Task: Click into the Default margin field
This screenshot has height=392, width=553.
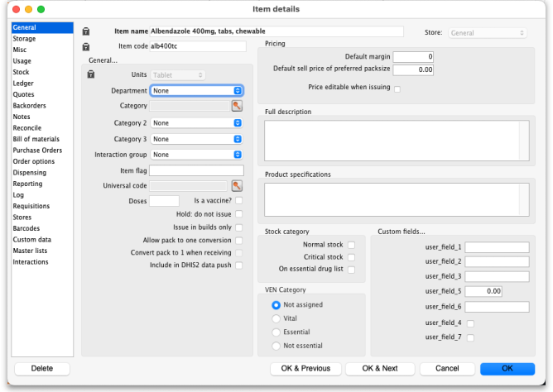Action: (x=413, y=56)
